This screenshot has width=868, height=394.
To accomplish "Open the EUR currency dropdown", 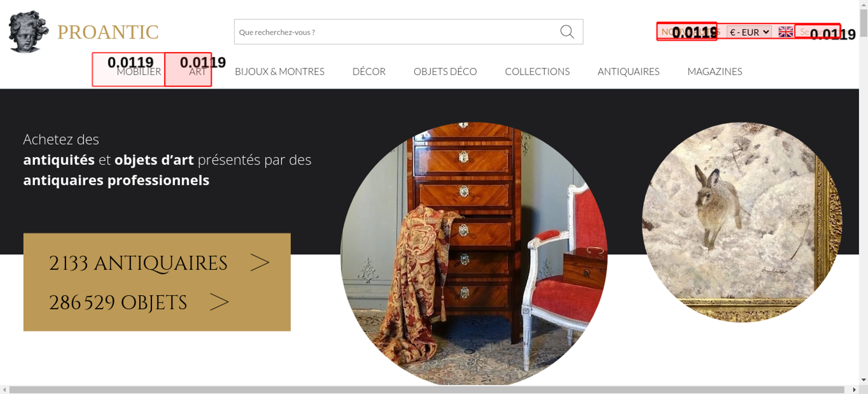I will [x=749, y=32].
